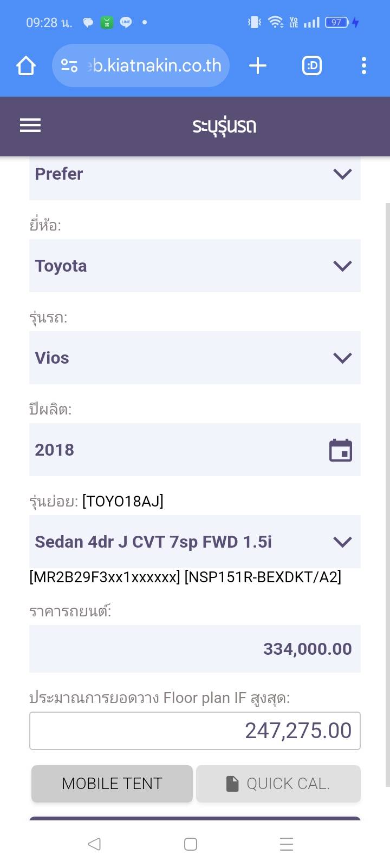Click the car price field 334,000.00
Screen dimensions: 390x868
click(x=195, y=649)
